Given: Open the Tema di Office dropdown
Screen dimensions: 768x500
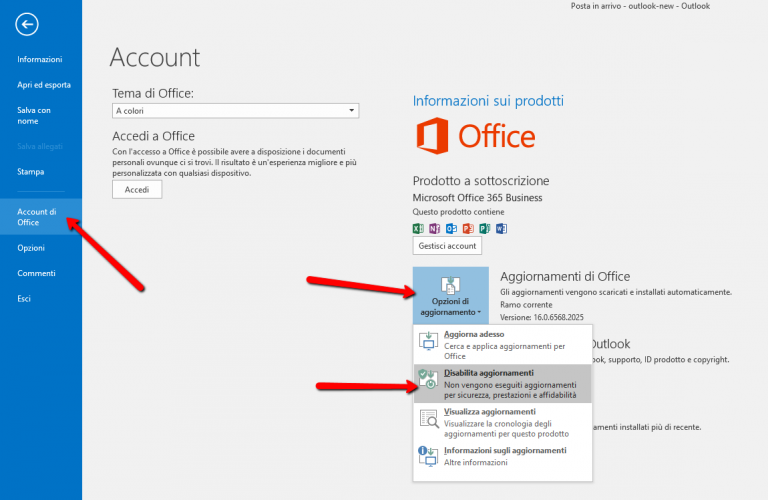Looking at the screenshot, I should 235,111.
